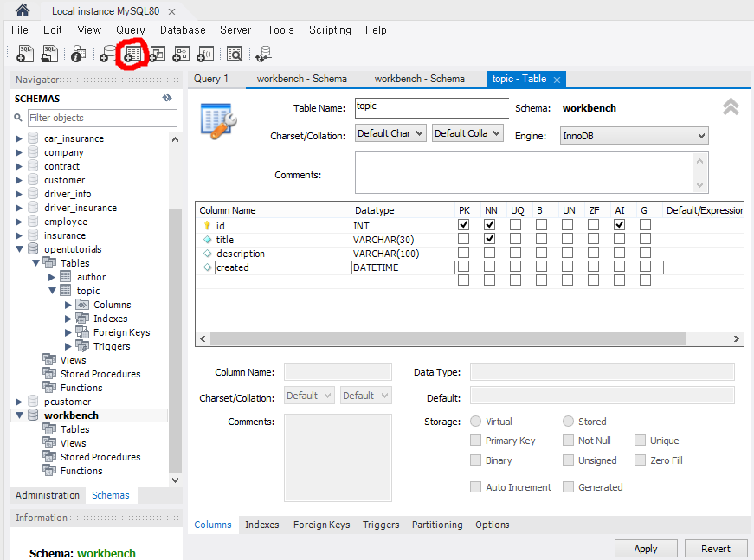Uncheck AI for the id column
Screen dimensions: 754x560
[x=619, y=224]
